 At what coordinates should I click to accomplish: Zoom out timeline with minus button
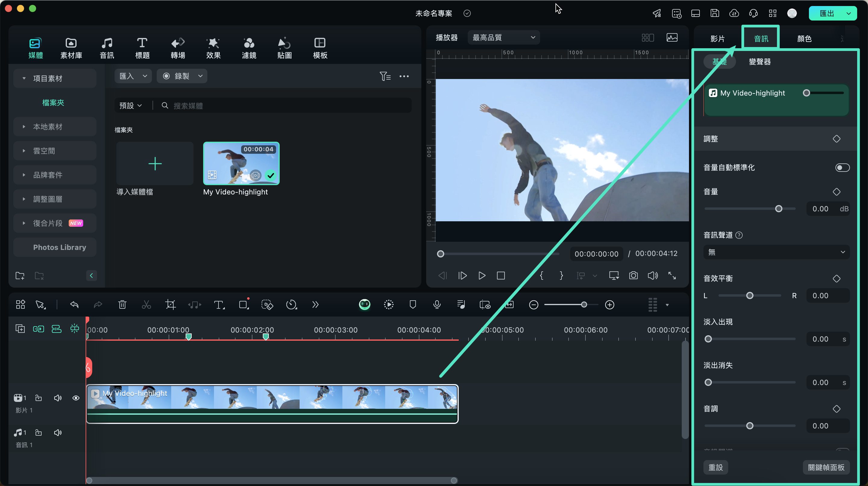[533, 305]
